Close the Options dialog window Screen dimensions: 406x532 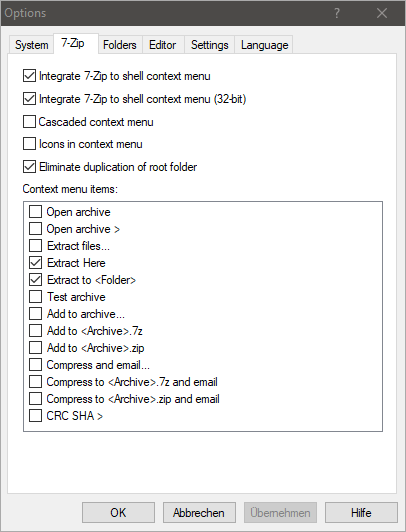pyautogui.click(x=382, y=13)
